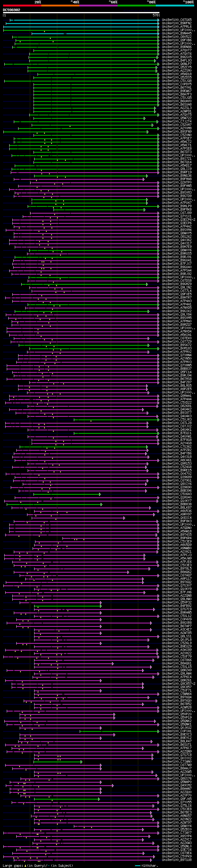197x868 pixels.
Task: Select label UniRef100_Q5W722
Action: click(177, 118)
